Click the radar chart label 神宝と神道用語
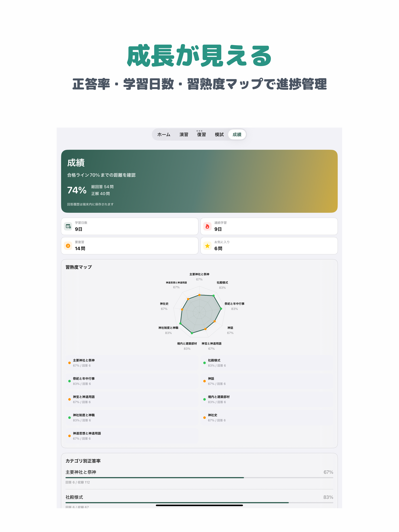 click(211, 344)
